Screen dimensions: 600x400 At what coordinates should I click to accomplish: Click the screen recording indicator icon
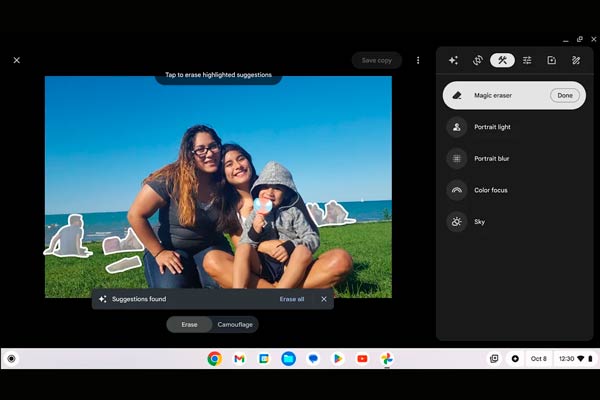[x=515, y=359]
